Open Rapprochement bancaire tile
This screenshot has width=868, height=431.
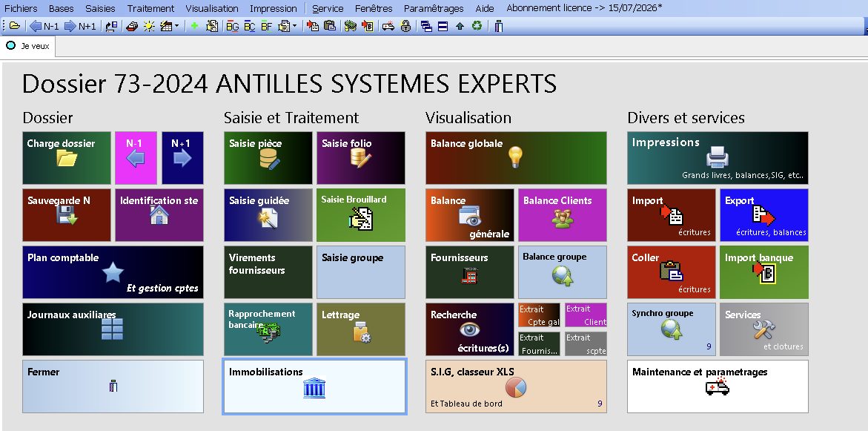pos(268,329)
